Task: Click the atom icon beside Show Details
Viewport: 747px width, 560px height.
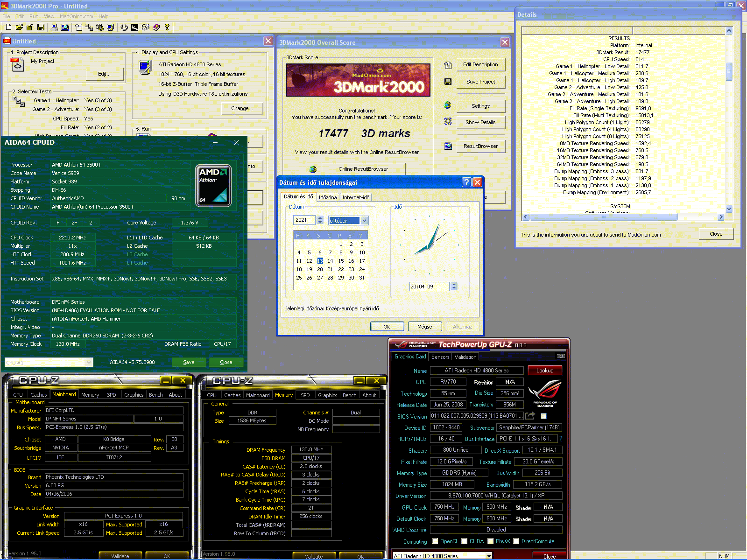Action: [448, 121]
